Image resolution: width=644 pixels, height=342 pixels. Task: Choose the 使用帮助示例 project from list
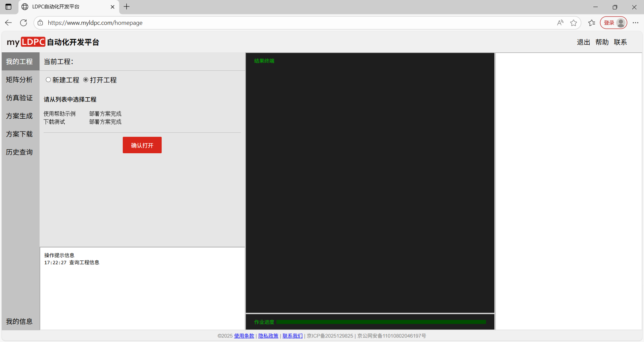[60, 114]
